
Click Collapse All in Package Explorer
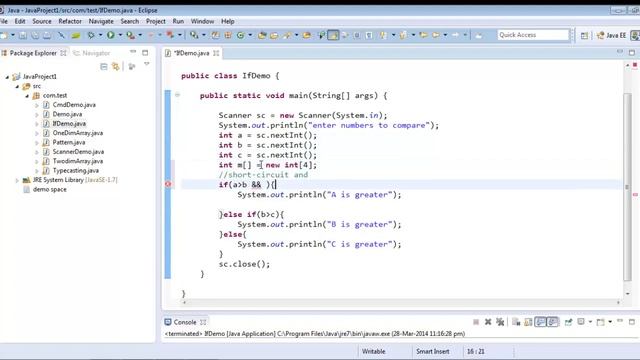coord(104,66)
